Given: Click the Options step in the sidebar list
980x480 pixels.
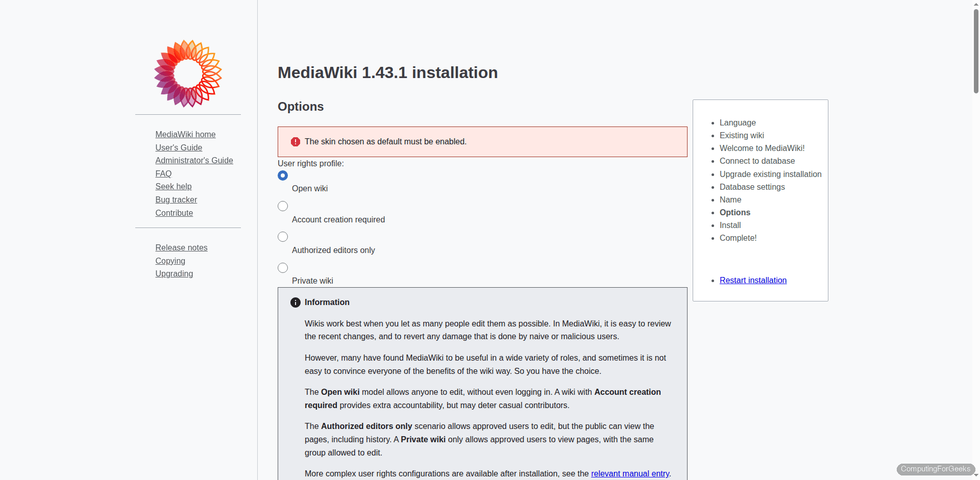Looking at the screenshot, I should coord(734,212).
